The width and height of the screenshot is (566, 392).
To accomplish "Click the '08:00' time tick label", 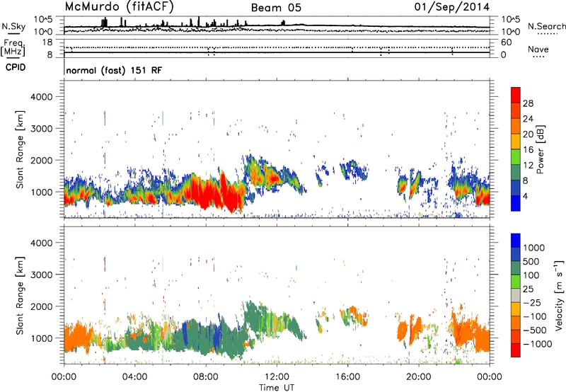I will [x=206, y=377].
